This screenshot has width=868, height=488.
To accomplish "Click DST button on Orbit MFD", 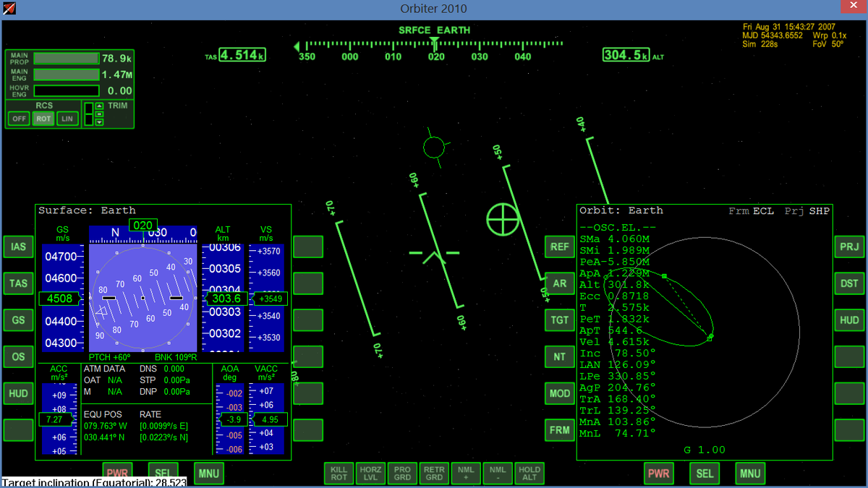I will coord(849,283).
